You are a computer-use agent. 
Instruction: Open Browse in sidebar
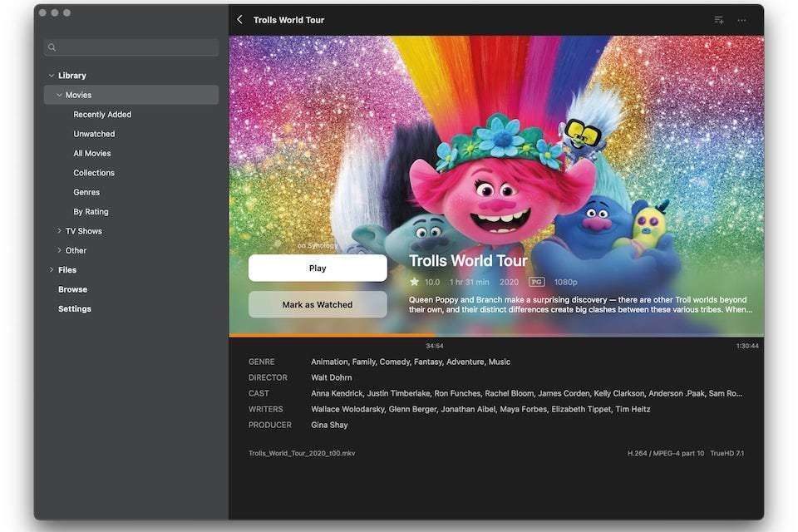coord(73,289)
